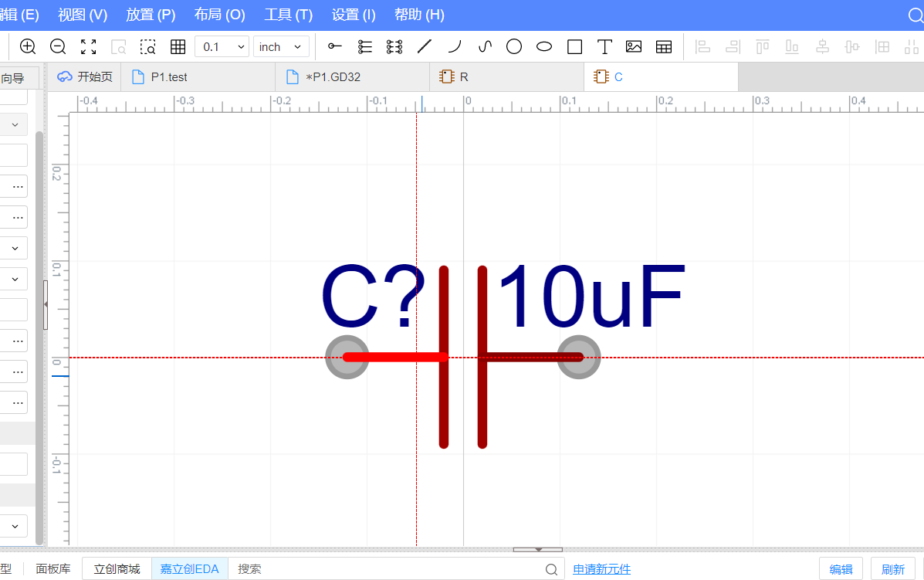
Task: Switch to the R component tab
Action: pyautogui.click(x=464, y=77)
